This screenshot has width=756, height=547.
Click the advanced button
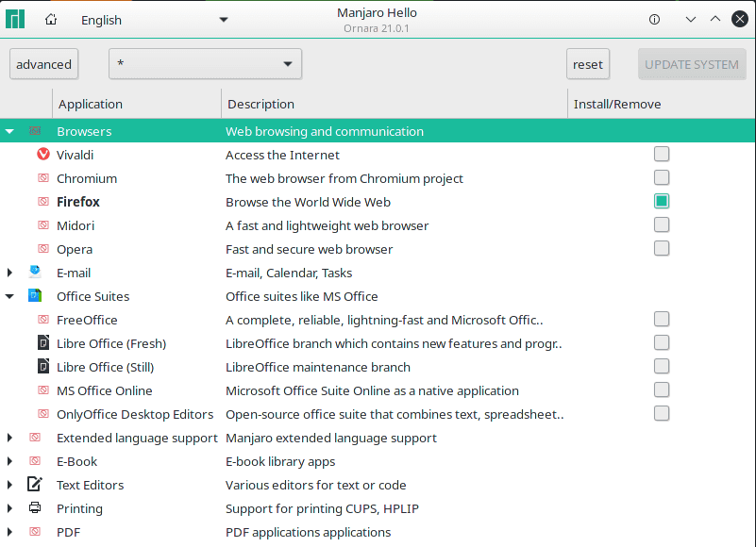coord(43,63)
